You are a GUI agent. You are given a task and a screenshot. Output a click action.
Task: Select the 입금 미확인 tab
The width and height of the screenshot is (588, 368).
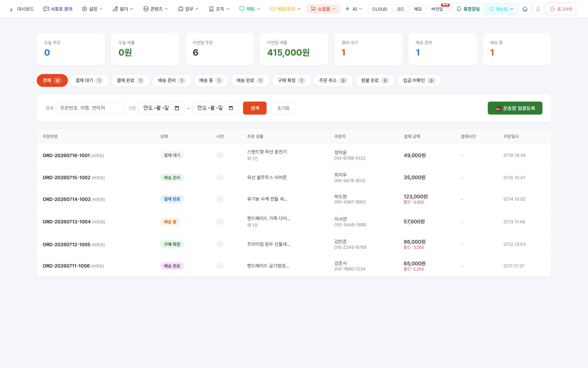point(419,81)
